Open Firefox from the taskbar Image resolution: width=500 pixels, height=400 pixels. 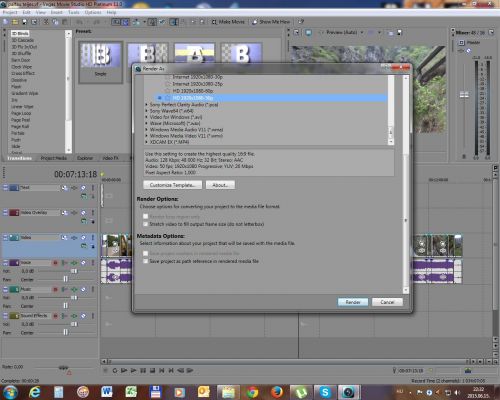click(277, 392)
